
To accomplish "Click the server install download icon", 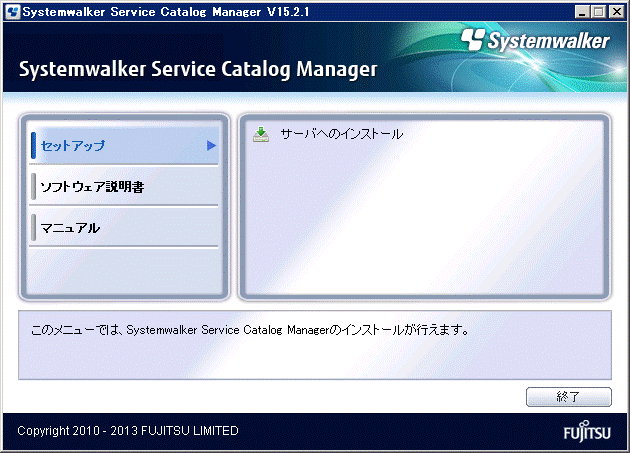I will click(261, 134).
